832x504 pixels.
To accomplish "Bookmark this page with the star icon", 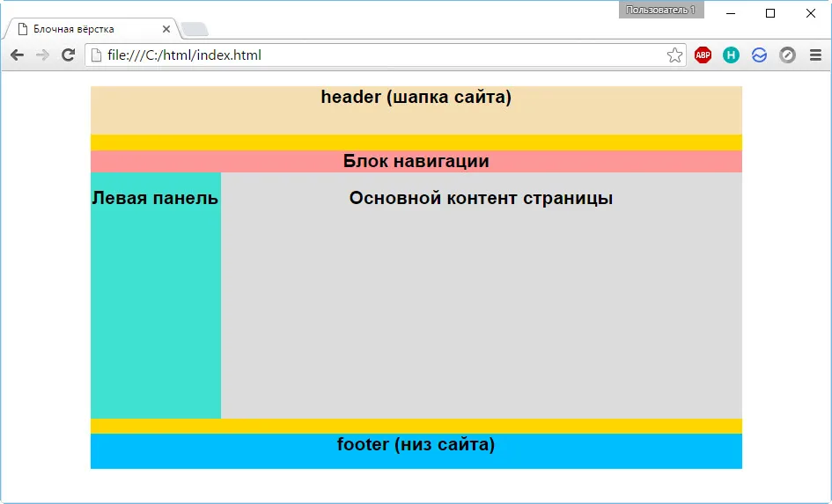I will (x=674, y=55).
